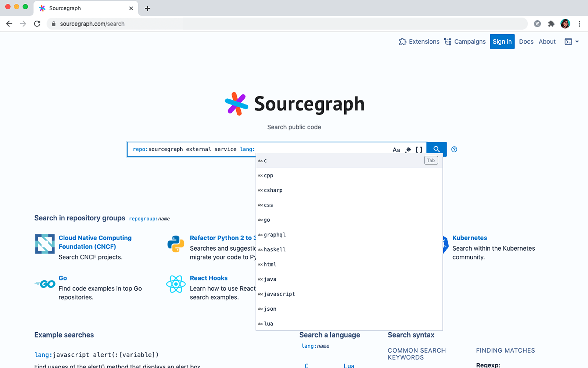Open Campaigns from the top navigation
This screenshot has height=368, width=588.
[x=465, y=42]
